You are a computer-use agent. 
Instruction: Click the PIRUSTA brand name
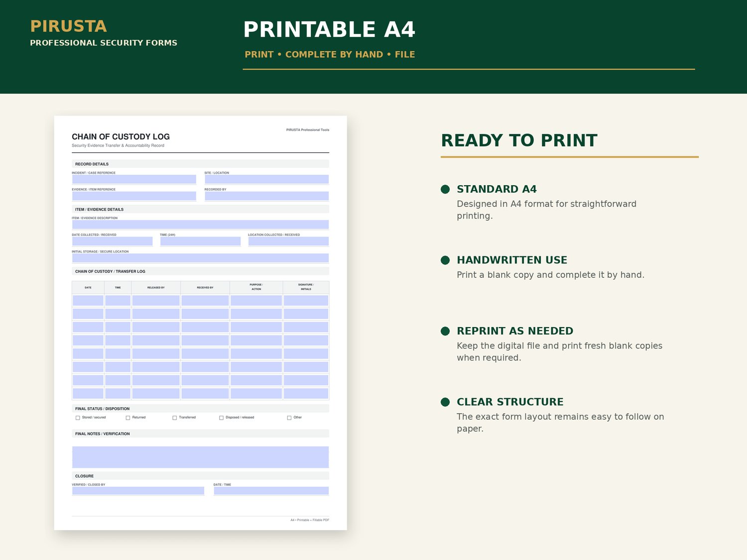[68, 26]
